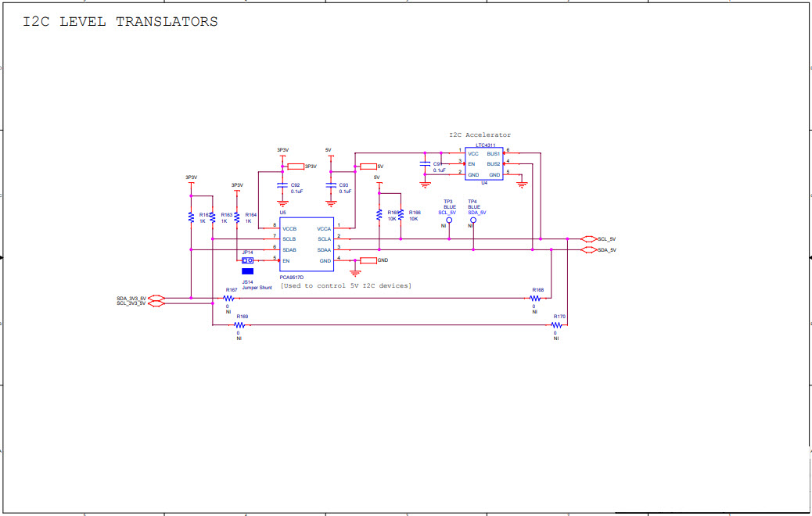The width and height of the screenshot is (812, 516).
Task: Select resistor R166 10K symbol
Action: 401,216
